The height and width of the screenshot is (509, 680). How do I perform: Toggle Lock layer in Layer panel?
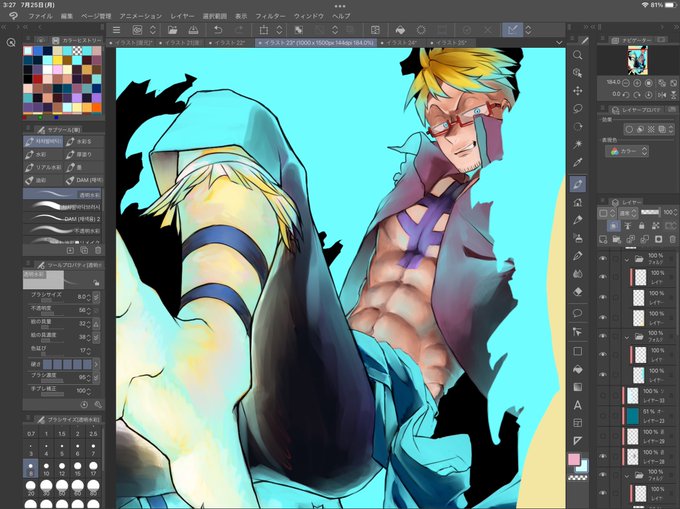(x=641, y=226)
